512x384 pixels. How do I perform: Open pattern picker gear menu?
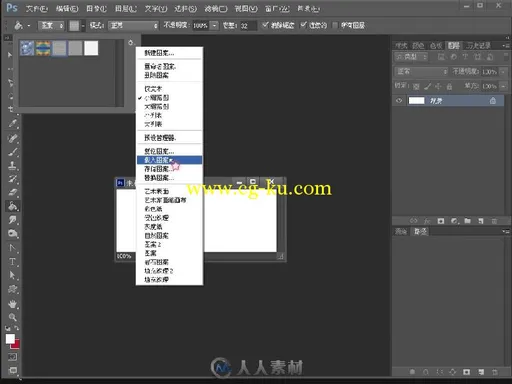(x=131, y=42)
